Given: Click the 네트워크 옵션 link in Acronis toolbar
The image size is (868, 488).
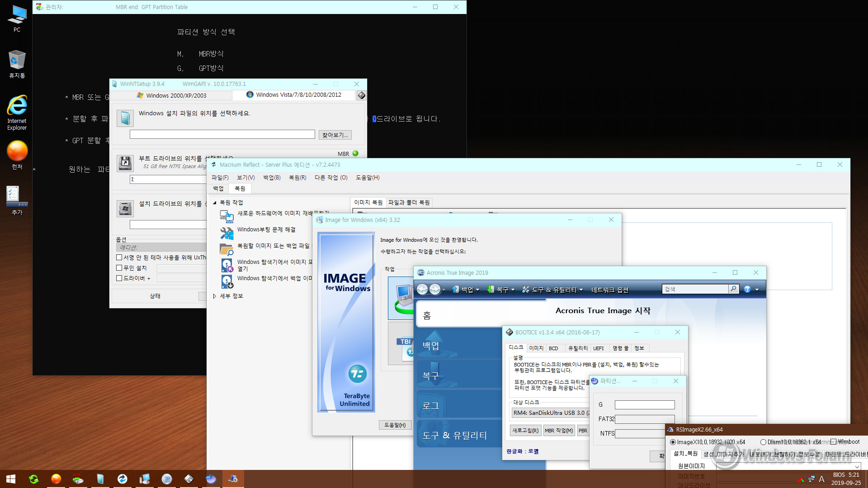Looking at the screenshot, I should 610,290.
